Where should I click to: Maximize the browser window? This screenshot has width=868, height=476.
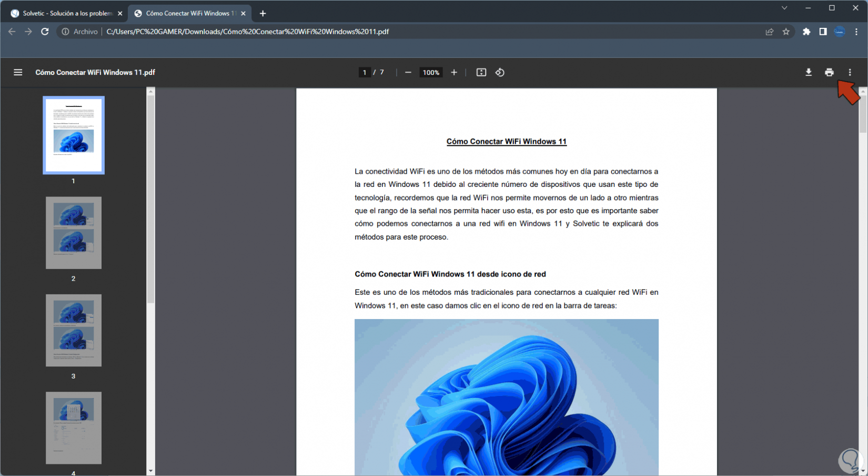click(832, 8)
